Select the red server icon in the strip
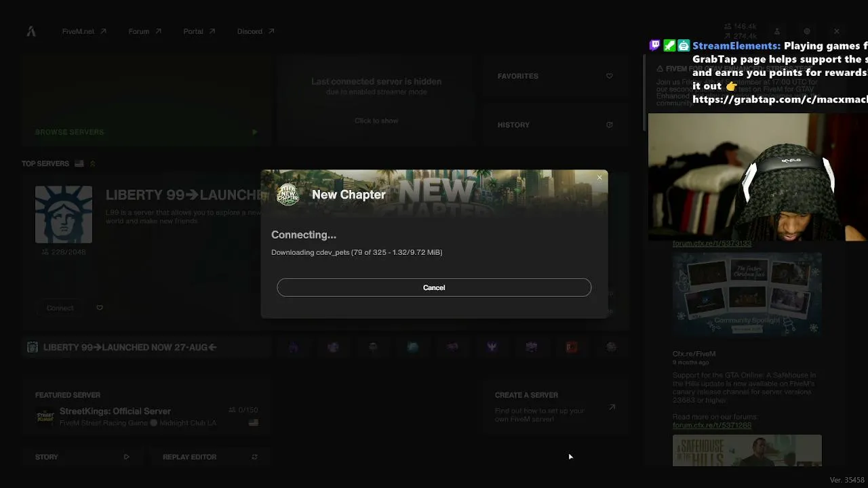The width and height of the screenshot is (868, 488). coord(572,347)
